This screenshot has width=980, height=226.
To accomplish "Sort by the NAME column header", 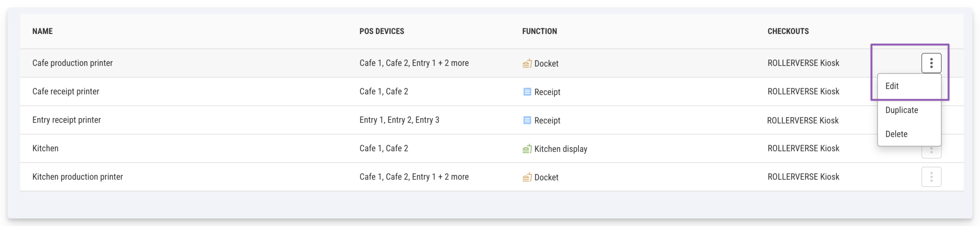I will tap(42, 31).
